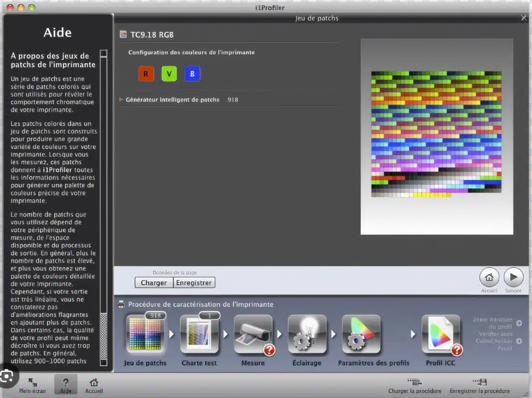The height and width of the screenshot is (398, 532).
Task: Click the round Accueil home button
Action: tap(489, 278)
